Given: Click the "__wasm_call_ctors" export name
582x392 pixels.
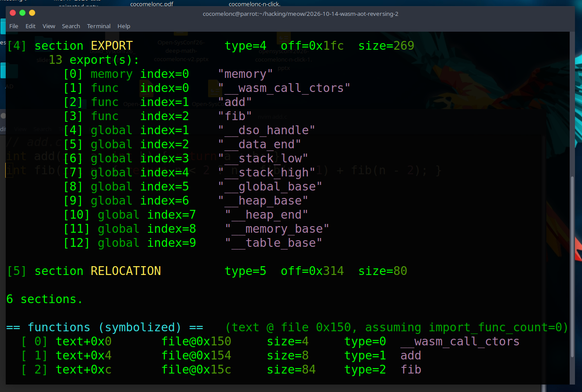Looking at the screenshot, I should pos(284,88).
